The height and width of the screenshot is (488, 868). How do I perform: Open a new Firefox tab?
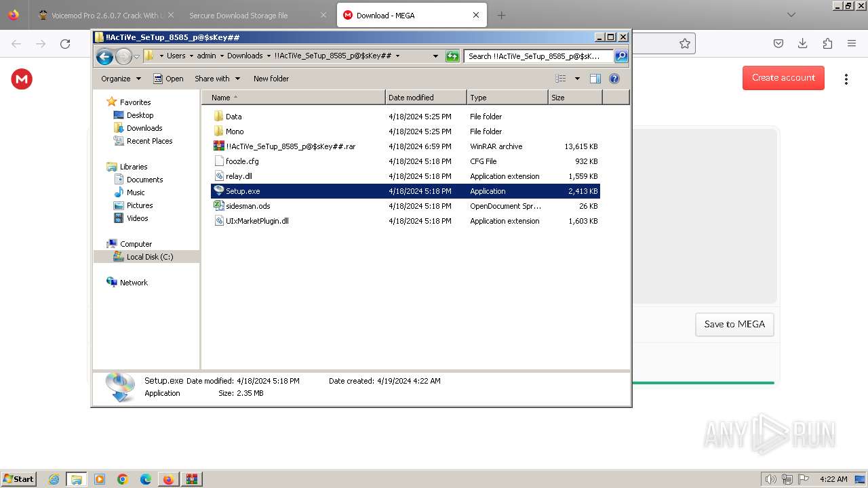pos(501,15)
